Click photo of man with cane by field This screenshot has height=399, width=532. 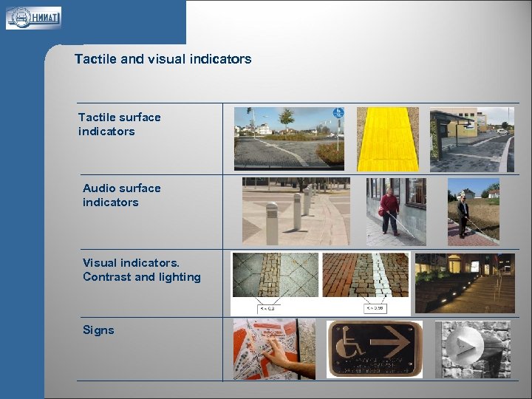pos(474,212)
